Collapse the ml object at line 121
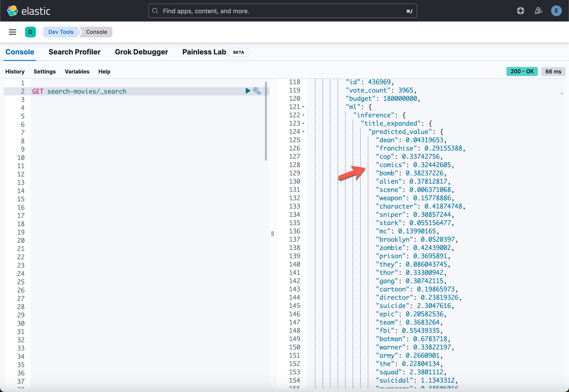 (x=303, y=107)
